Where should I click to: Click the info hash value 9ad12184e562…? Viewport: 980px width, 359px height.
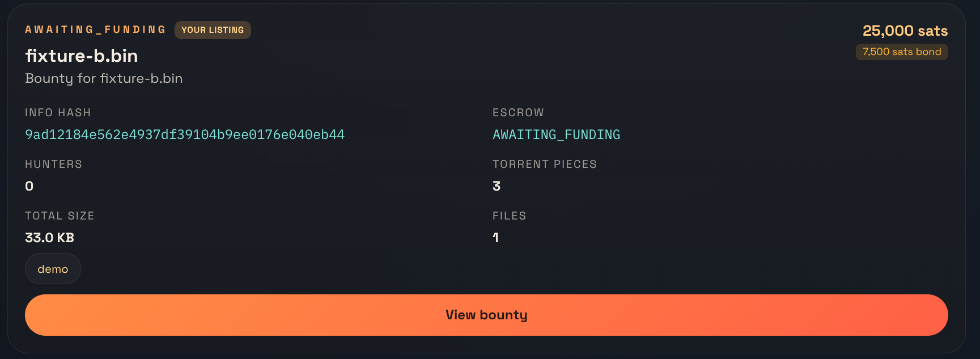pos(185,134)
